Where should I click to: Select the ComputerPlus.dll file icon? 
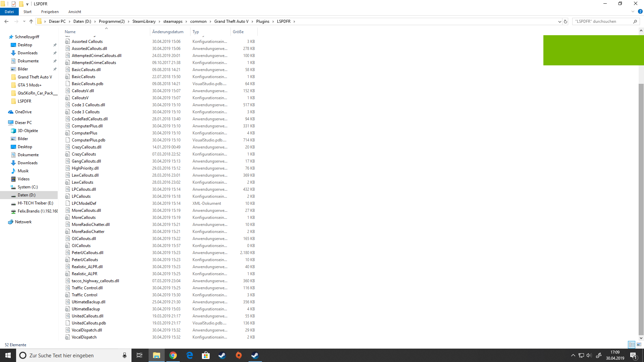tap(67, 126)
